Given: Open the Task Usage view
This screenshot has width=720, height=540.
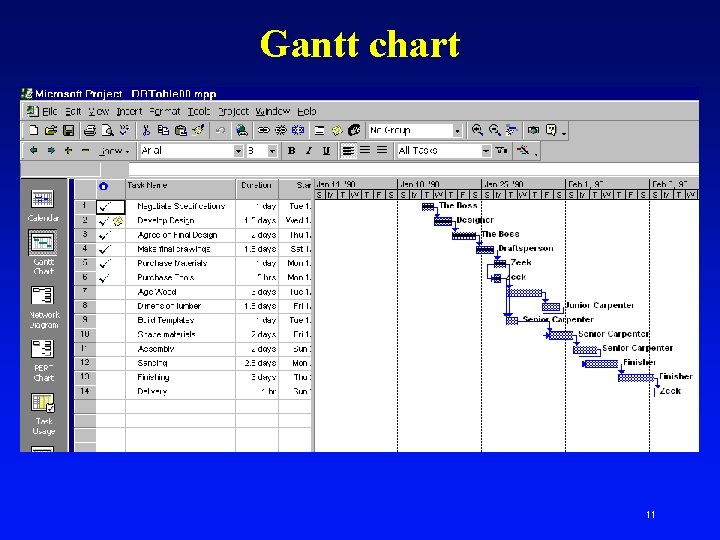Looking at the screenshot, I should click(x=43, y=414).
